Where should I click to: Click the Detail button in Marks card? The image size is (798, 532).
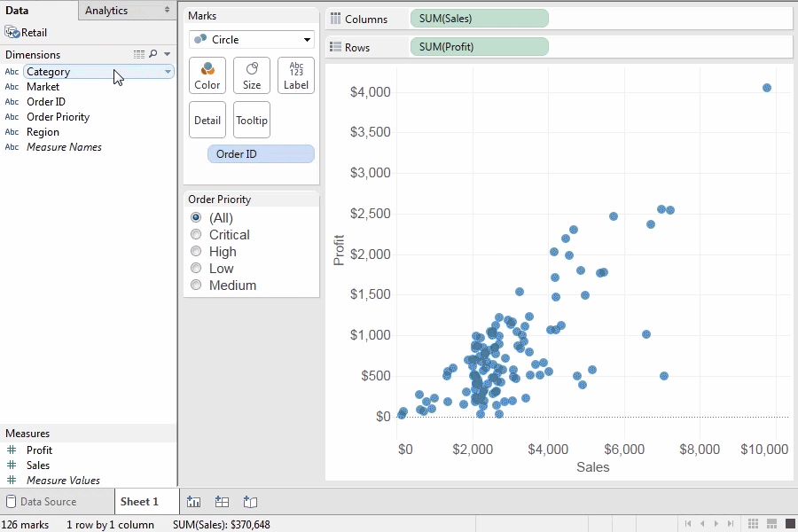[x=207, y=120]
